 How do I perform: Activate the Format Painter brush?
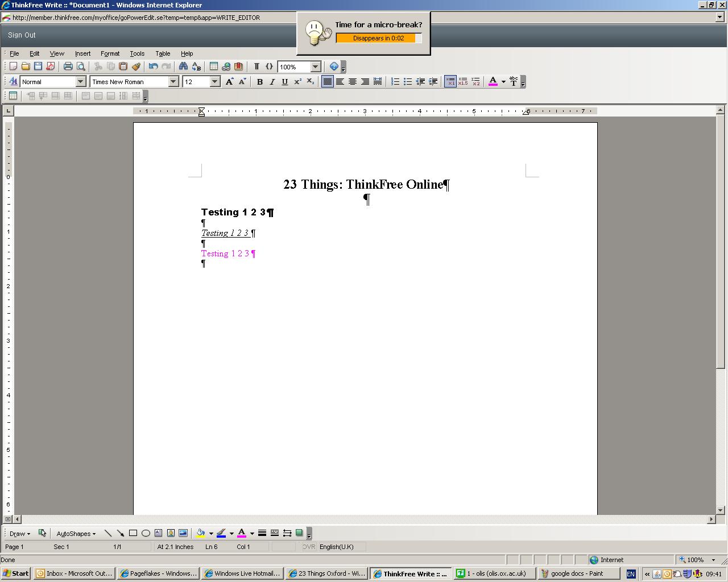click(135, 66)
